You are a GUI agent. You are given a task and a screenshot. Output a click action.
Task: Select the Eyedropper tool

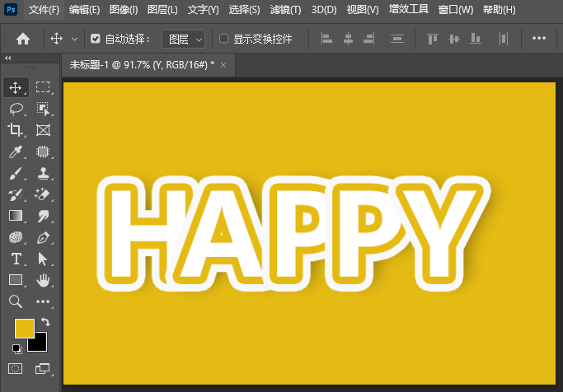coord(16,152)
